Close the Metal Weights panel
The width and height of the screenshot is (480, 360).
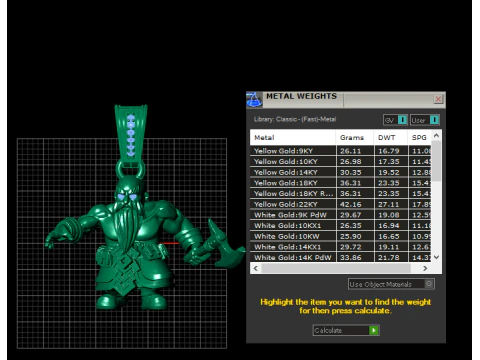pyautogui.click(x=438, y=99)
